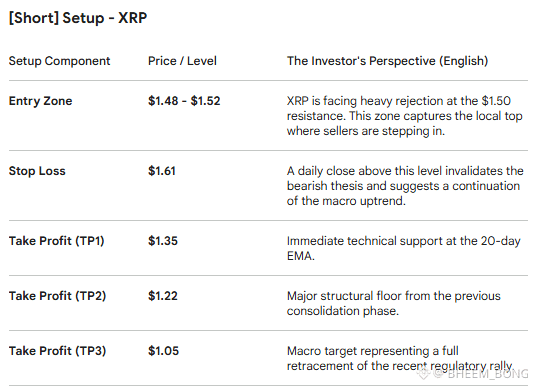Select the Entry Zone row label
536x389 pixels.
(x=40, y=101)
